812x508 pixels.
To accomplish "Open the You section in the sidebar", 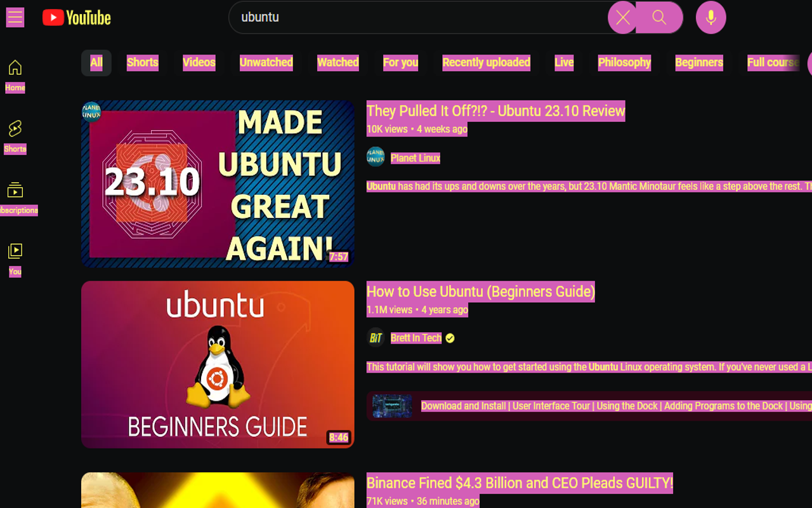I will pyautogui.click(x=15, y=260).
